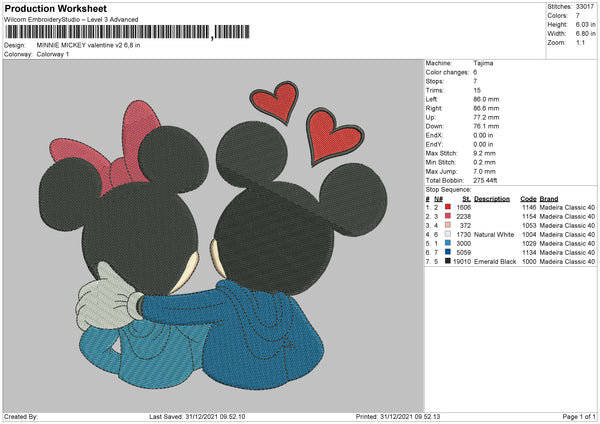Click 'Last Saved: 31/12/2021 09.52.10' in footer
Viewport: 600px width, 424px height.
[197, 417]
